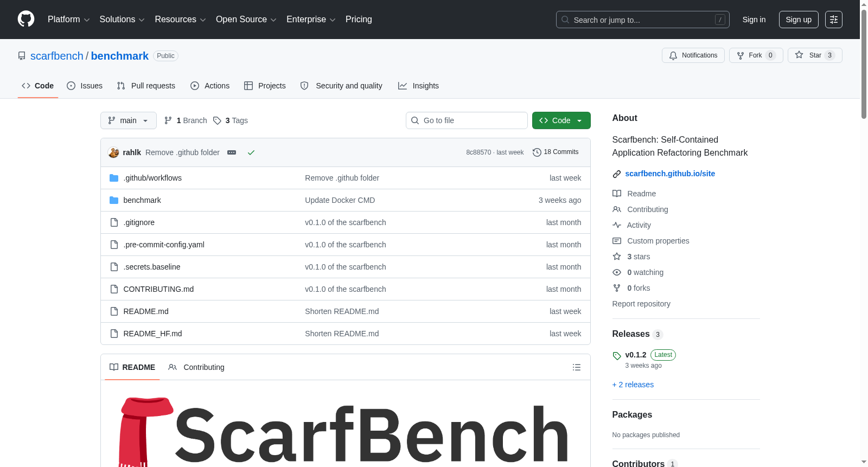Image resolution: width=868 pixels, height=467 pixels.
Task: Open the benchmark folder row icon
Action: 114,200
